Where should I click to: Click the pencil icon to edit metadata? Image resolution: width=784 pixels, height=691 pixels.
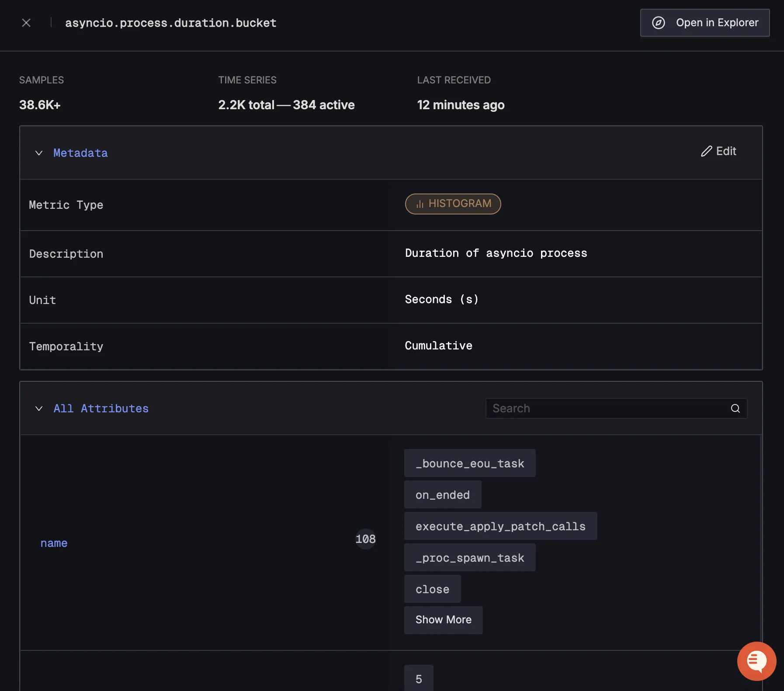click(706, 151)
